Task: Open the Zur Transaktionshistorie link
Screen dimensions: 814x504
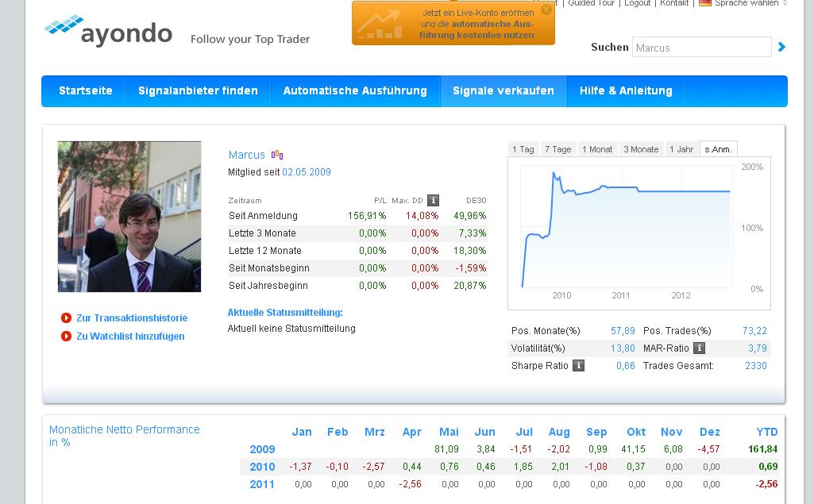Action: pyautogui.click(x=132, y=318)
